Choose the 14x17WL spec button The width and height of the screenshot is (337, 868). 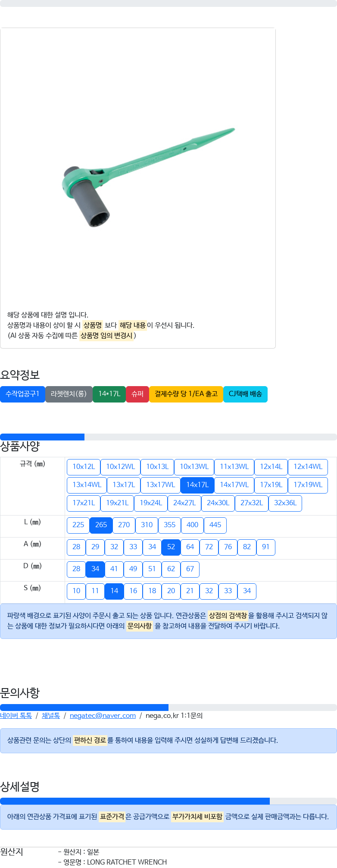[234, 485]
